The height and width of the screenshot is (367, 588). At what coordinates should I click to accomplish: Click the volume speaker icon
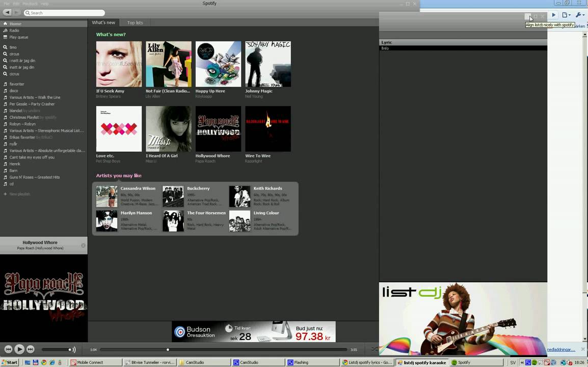coord(74,349)
